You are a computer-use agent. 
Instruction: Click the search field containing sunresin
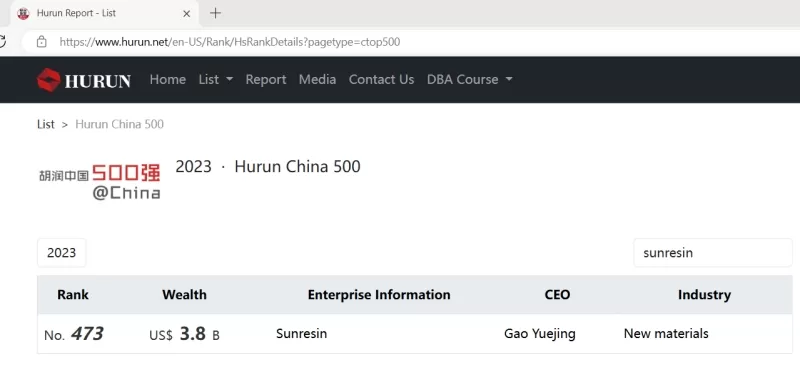[x=713, y=253]
